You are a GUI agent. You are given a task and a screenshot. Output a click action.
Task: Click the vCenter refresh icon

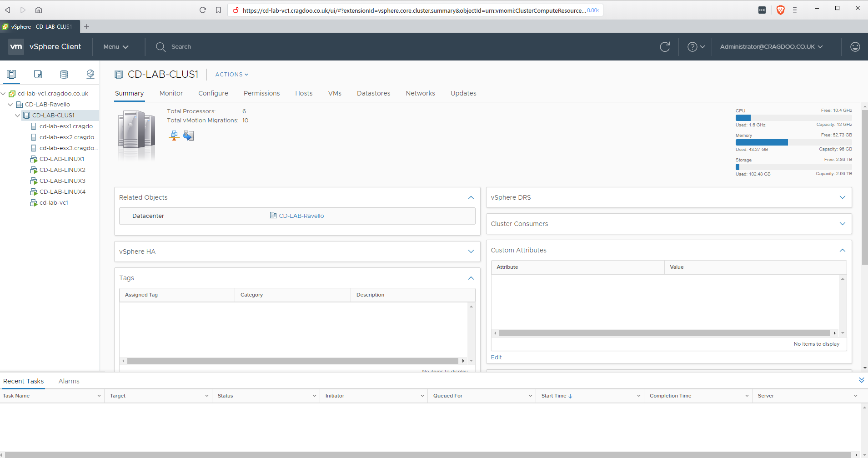tap(665, 47)
